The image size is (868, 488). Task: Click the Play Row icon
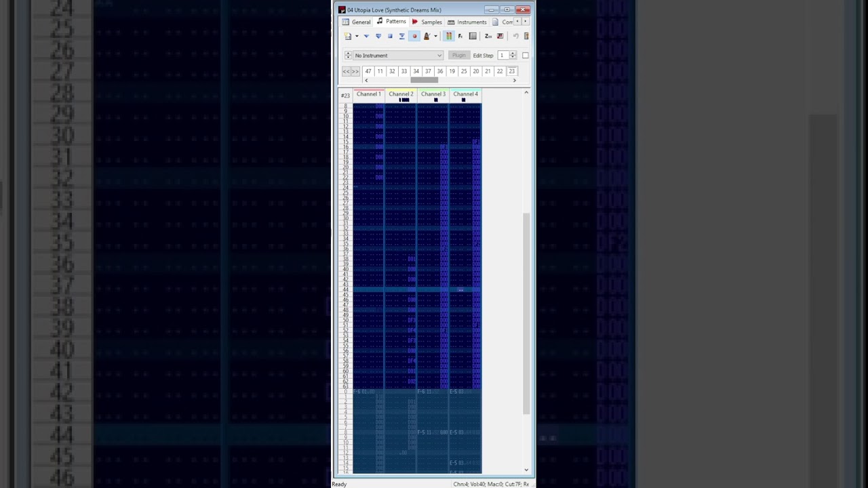tap(401, 36)
